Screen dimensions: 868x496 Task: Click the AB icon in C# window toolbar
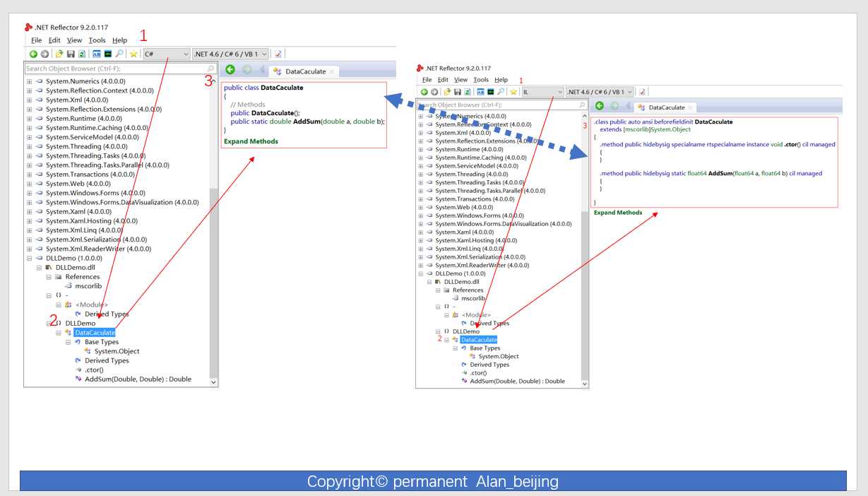coord(97,54)
